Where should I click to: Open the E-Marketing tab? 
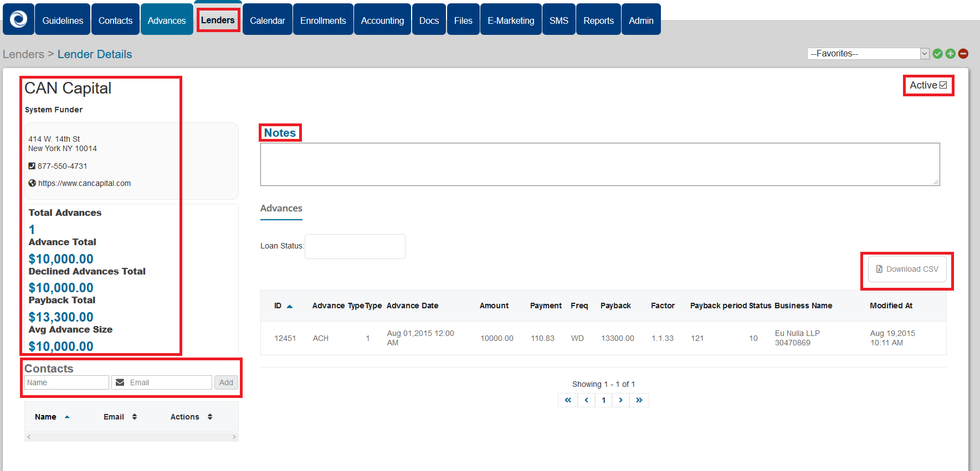coord(511,20)
